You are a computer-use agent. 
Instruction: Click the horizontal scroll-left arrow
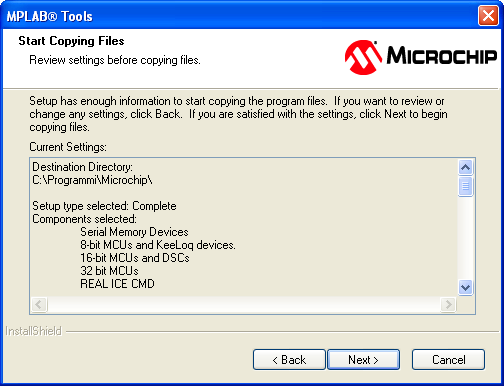(39, 304)
